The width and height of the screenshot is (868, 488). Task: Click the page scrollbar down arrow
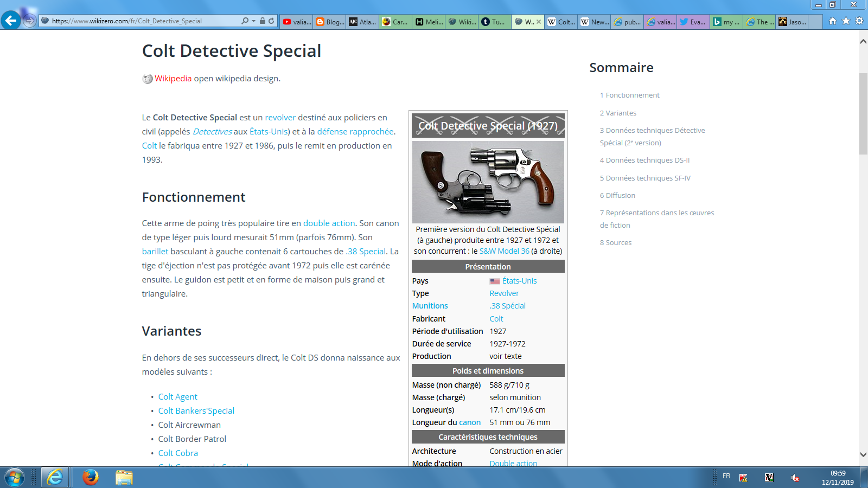click(863, 455)
